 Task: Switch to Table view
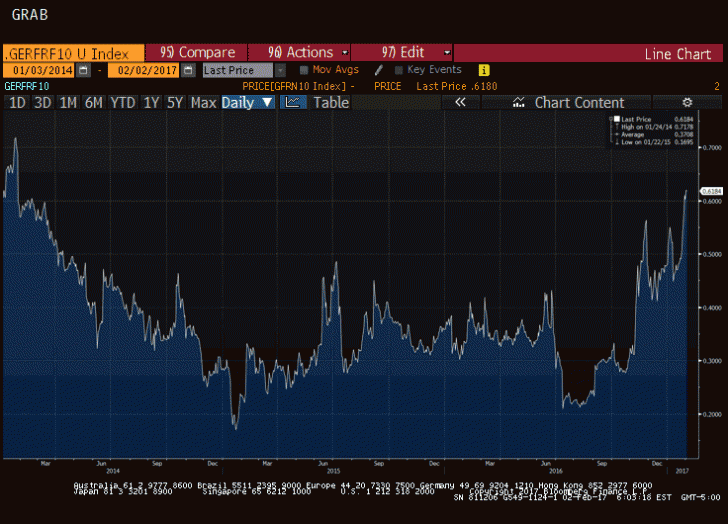[x=331, y=102]
